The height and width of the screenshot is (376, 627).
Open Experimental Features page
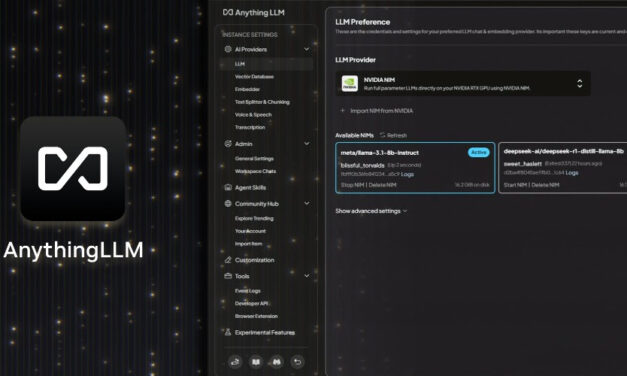pos(265,332)
